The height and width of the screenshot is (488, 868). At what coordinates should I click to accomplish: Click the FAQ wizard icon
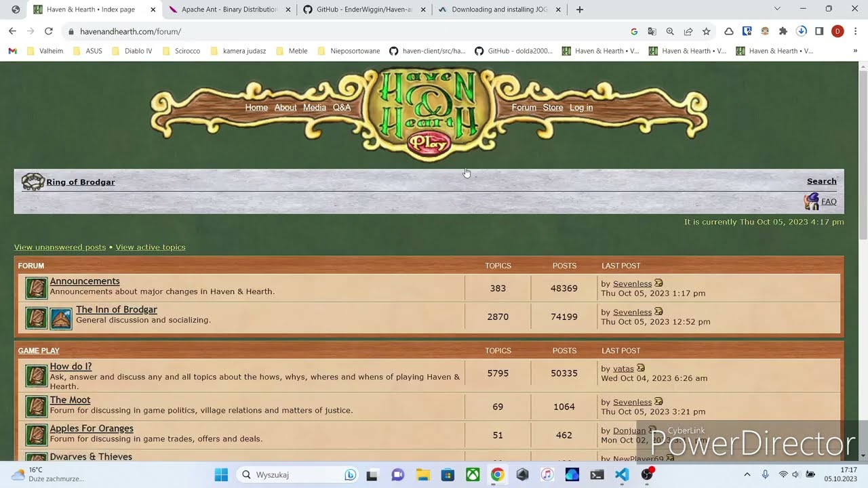point(812,201)
